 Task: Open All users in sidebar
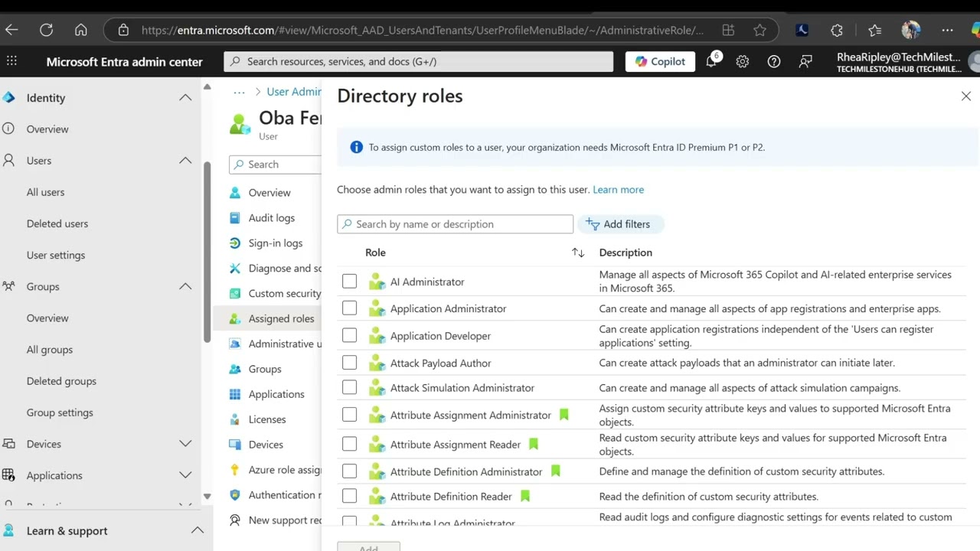(45, 192)
